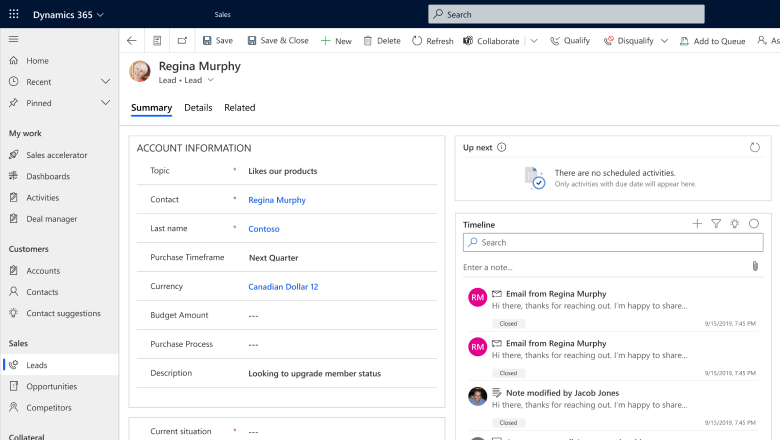Open Regina Murphy contact link
780x440 pixels.
tap(277, 200)
